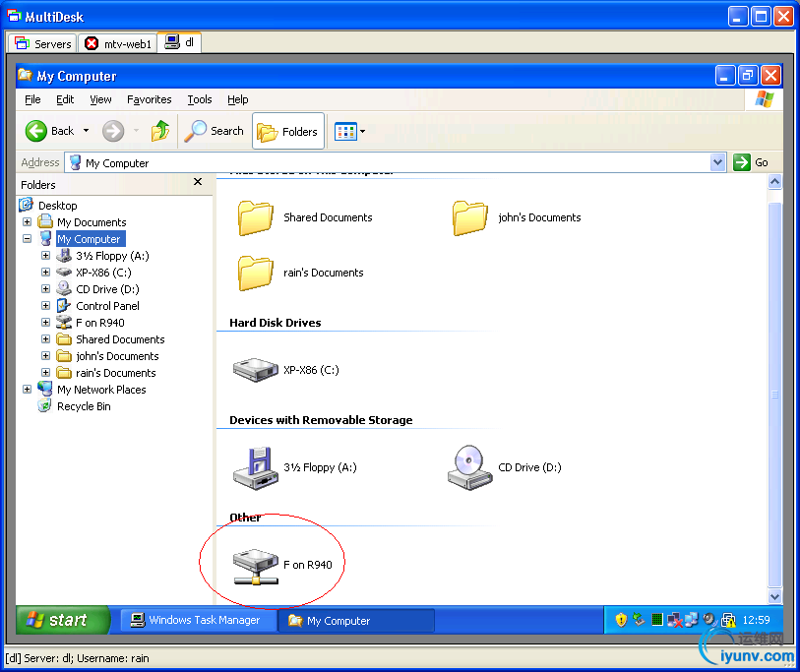The width and height of the screenshot is (800, 672).
Task: Expand My Network Places tree node
Action: click(27, 390)
